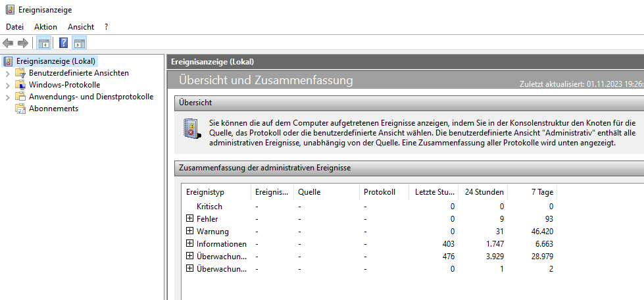The width and height of the screenshot is (644, 300).
Task: Sort by Letzte Stu... column header
Action: point(433,192)
